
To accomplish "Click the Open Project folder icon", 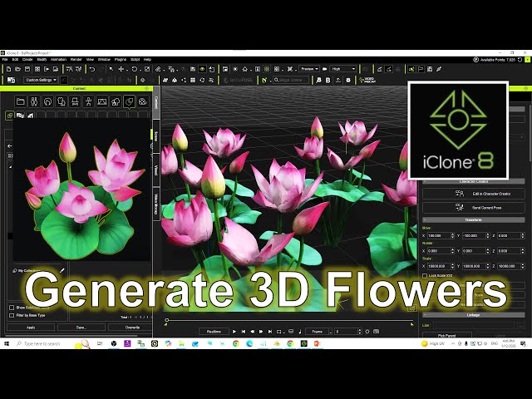I will [18, 69].
